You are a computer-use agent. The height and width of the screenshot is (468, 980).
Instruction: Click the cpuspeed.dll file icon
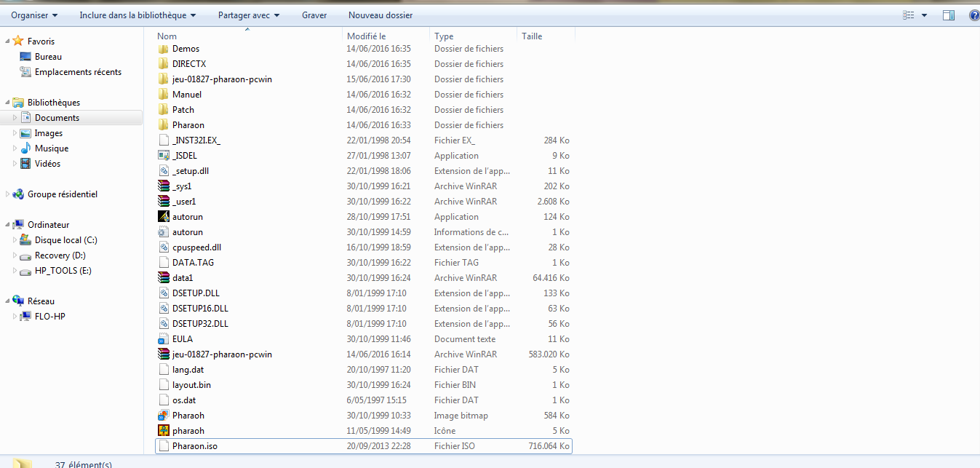[164, 247]
